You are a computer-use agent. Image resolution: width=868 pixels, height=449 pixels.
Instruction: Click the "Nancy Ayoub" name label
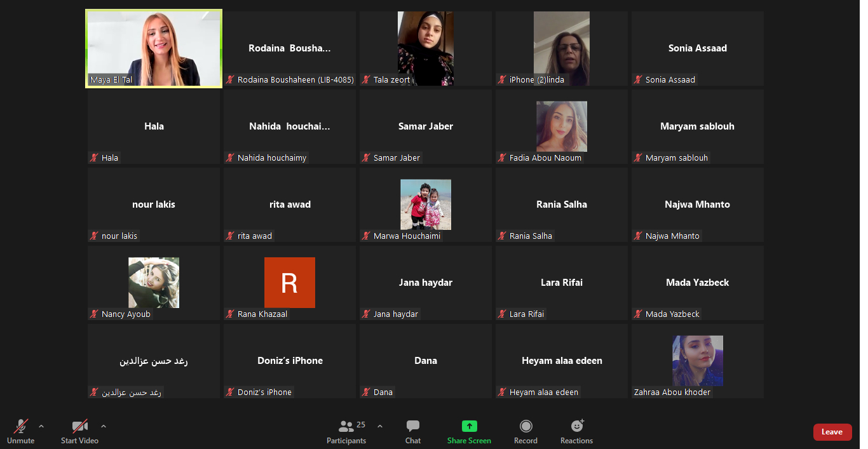(126, 314)
